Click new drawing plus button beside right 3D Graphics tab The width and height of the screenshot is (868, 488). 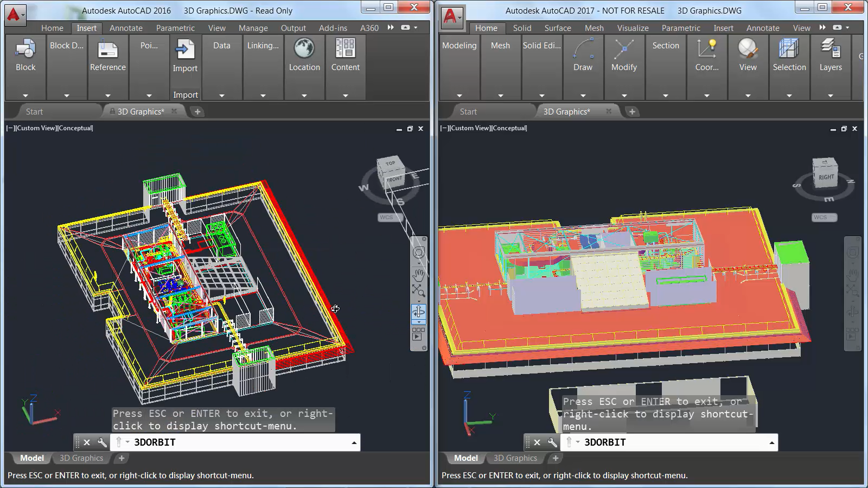(x=631, y=111)
